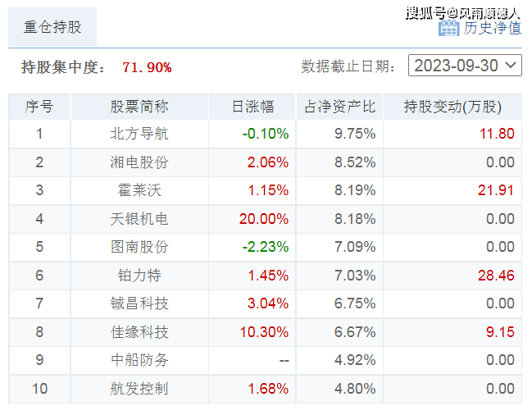Click the 股票简称 column header
The height and width of the screenshot is (415, 532).
(139, 107)
